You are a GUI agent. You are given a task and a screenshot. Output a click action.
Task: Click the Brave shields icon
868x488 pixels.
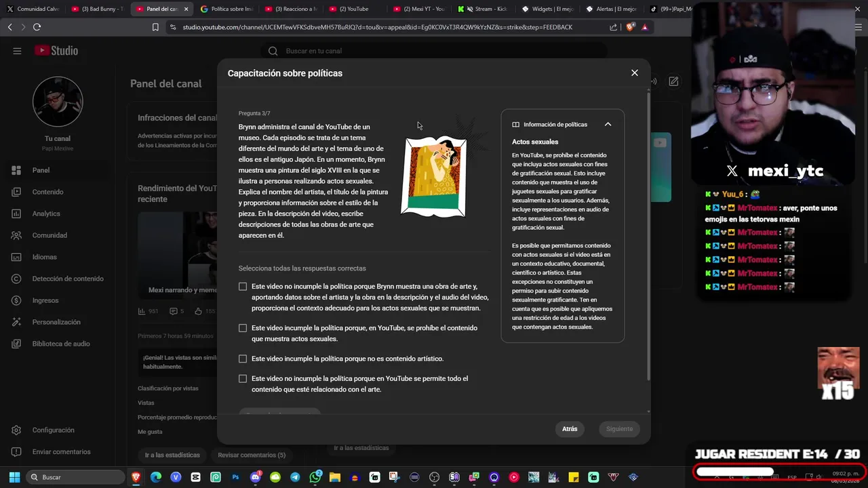[631, 27]
